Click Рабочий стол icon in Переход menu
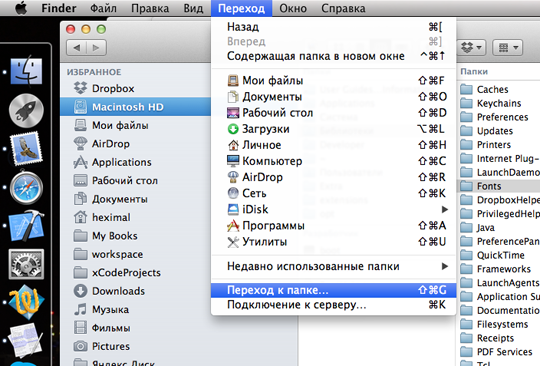540x366 pixels. 233,113
